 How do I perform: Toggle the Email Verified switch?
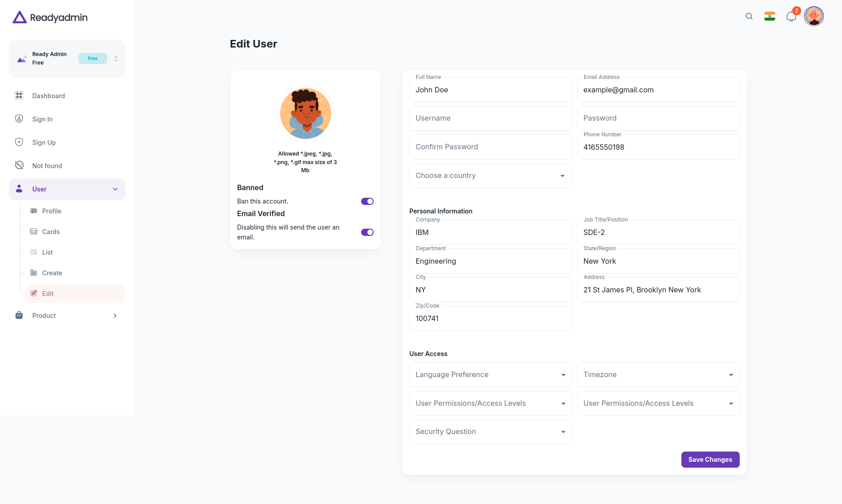click(367, 232)
